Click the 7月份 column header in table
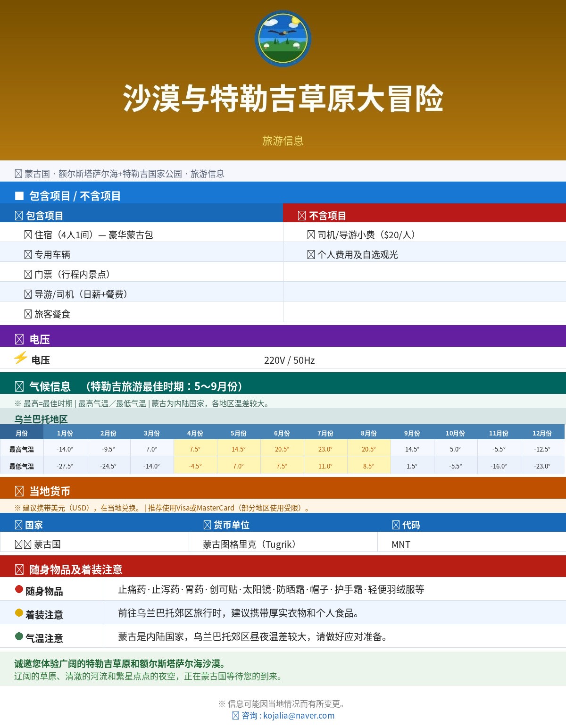 pos(325,433)
